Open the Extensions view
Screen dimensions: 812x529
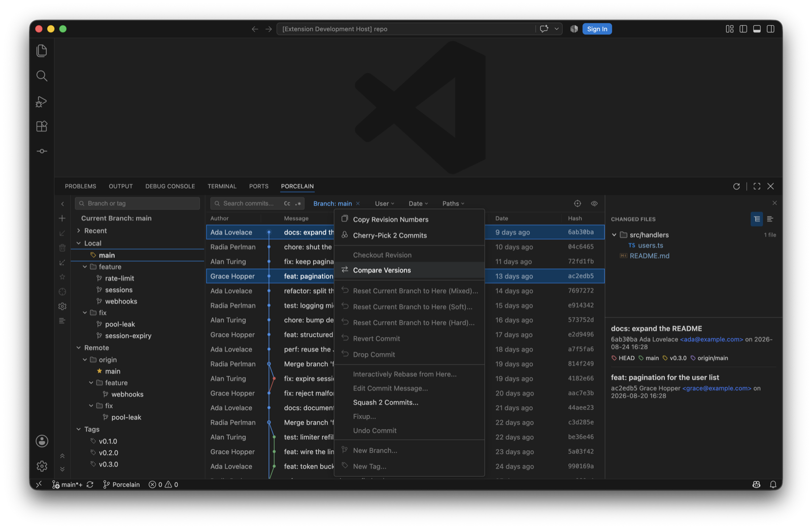tap(42, 126)
